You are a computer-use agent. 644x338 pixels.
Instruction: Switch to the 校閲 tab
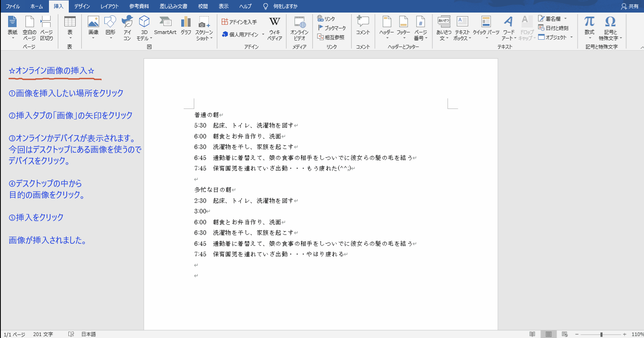203,6
